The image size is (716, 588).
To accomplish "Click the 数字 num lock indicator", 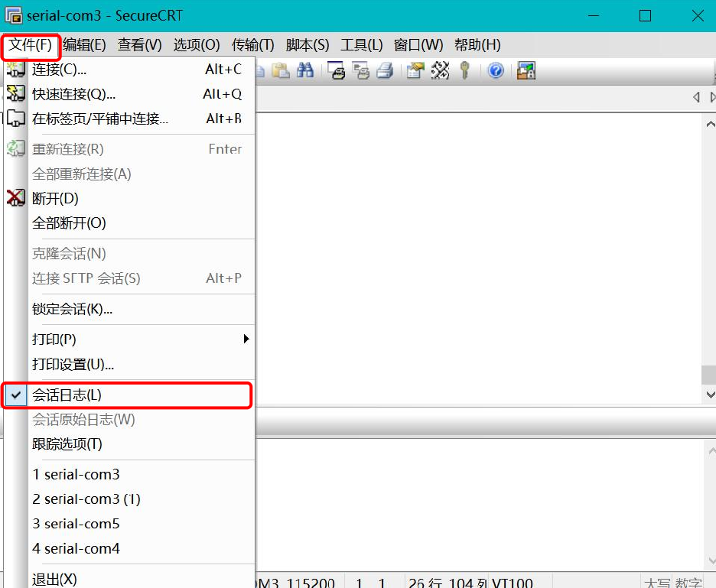I will click(x=688, y=583).
